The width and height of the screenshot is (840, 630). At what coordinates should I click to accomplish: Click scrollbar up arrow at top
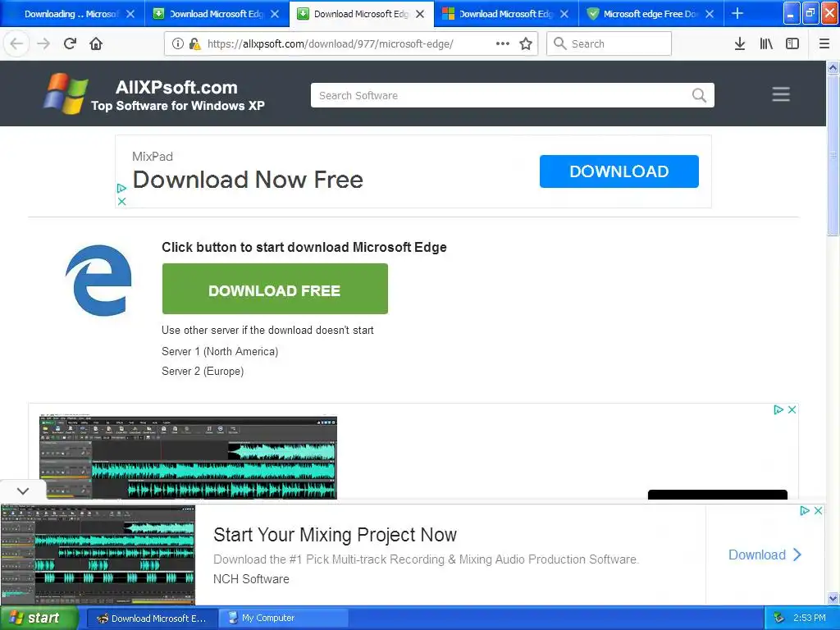click(833, 67)
